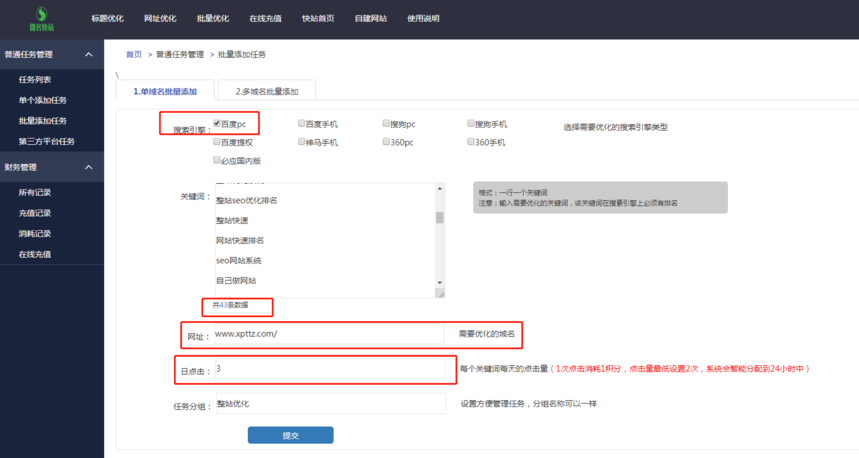Check the 必应国内版 checkbox

[217, 160]
